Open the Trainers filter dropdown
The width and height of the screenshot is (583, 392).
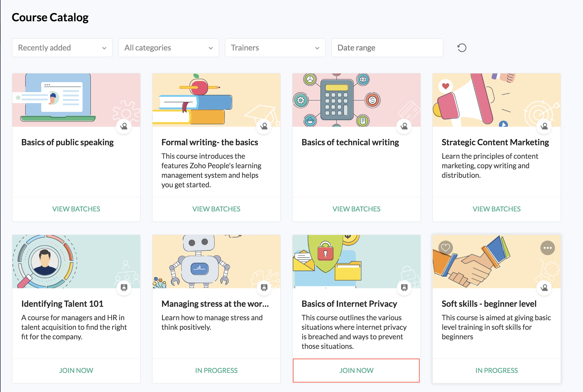[x=275, y=48]
